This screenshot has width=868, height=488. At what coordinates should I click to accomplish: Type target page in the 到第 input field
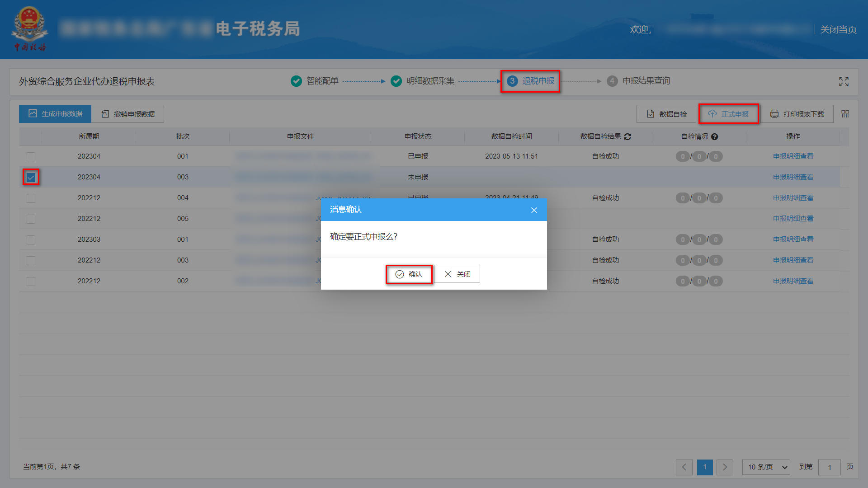coord(830,467)
